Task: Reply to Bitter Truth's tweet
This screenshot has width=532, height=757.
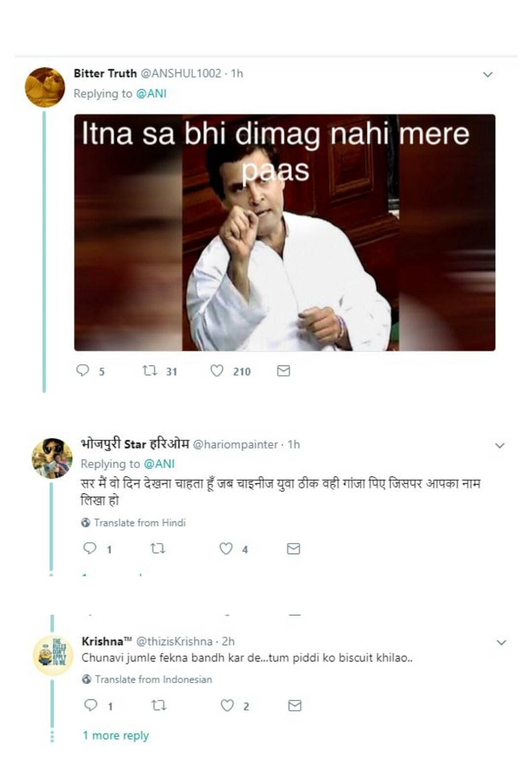Action: pos(83,370)
